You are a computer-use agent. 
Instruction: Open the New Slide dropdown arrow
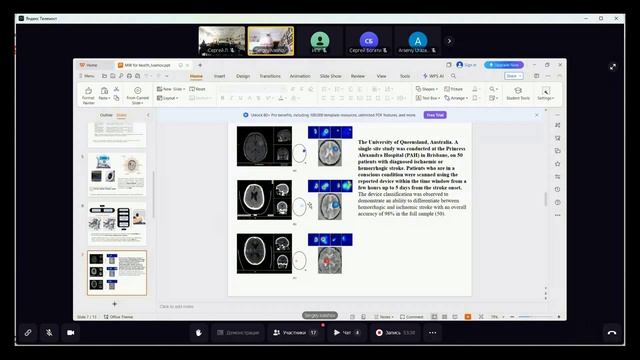[x=184, y=89]
